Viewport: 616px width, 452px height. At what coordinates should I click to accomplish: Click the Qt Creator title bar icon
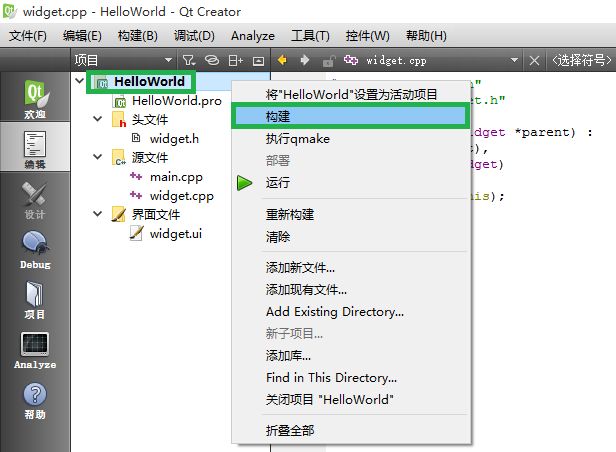(x=9, y=11)
